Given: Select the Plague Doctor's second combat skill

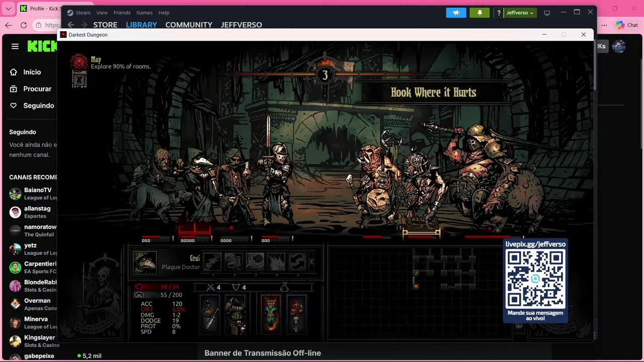Looking at the screenshot, I should pos(233,261).
